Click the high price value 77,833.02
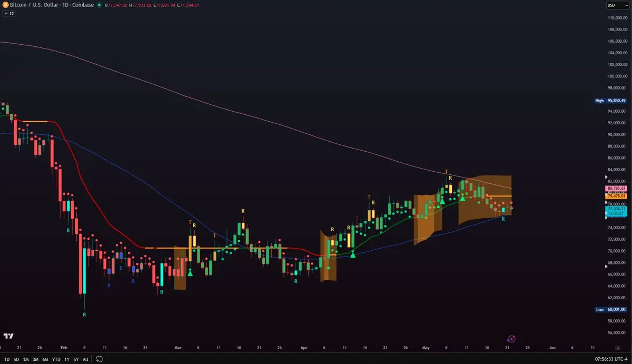632x364 pixels. click(x=143, y=5)
